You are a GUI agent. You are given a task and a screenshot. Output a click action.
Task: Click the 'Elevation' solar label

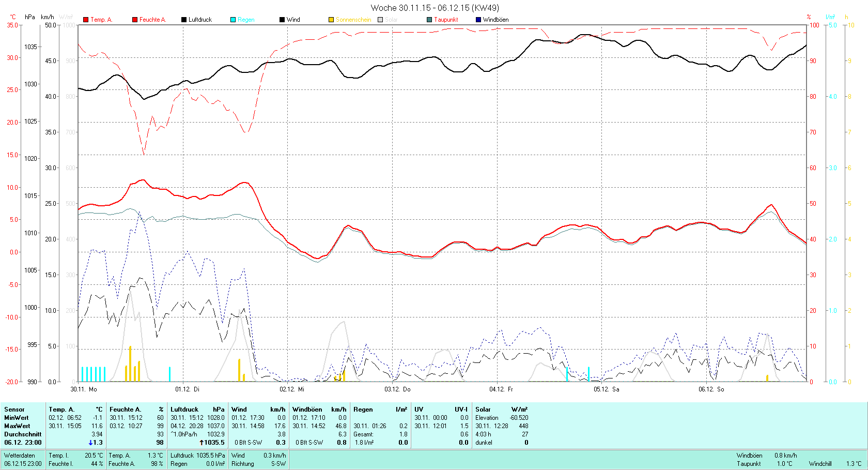487,418
